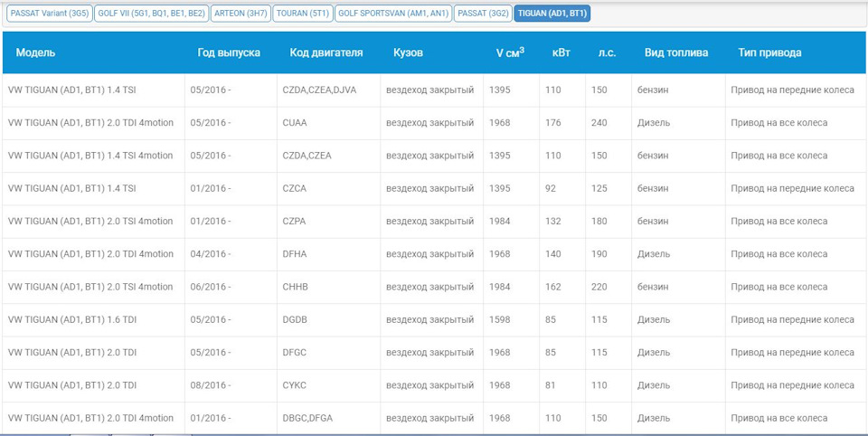
Task: Select the PASSAT (3G2) tab
Action: pyautogui.click(x=483, y=14)
